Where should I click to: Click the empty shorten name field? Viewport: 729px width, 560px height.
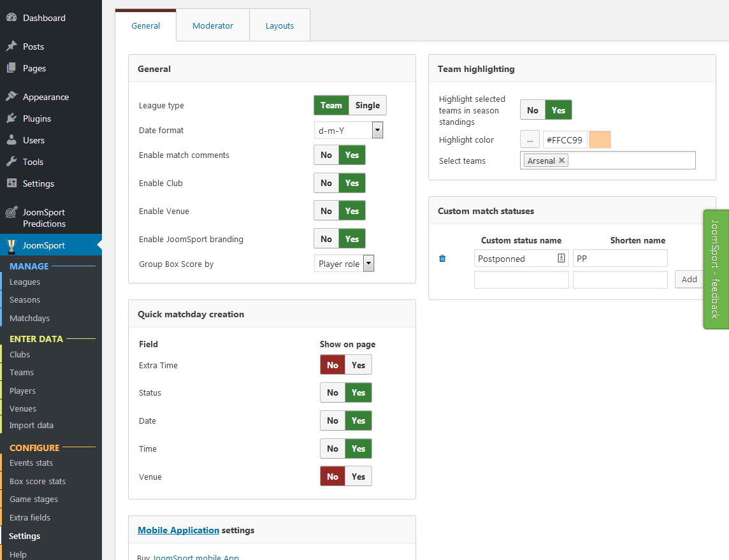(620, 279)
